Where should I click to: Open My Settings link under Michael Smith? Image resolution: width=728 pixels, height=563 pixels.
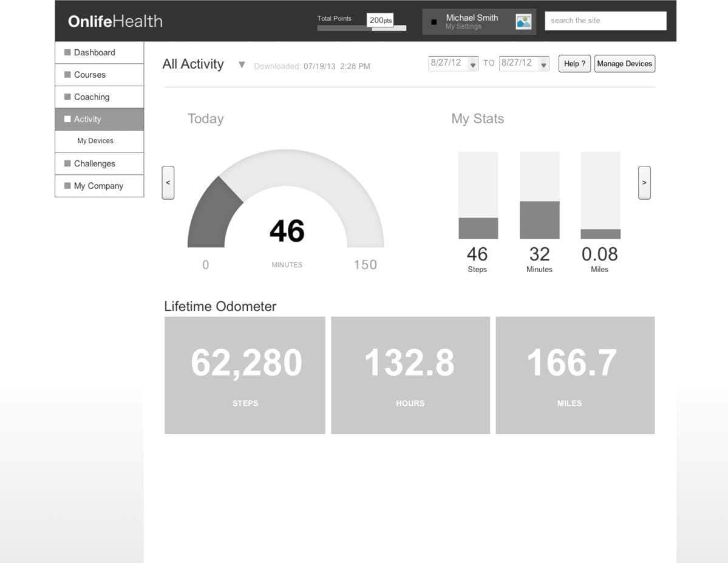[463, 27]
